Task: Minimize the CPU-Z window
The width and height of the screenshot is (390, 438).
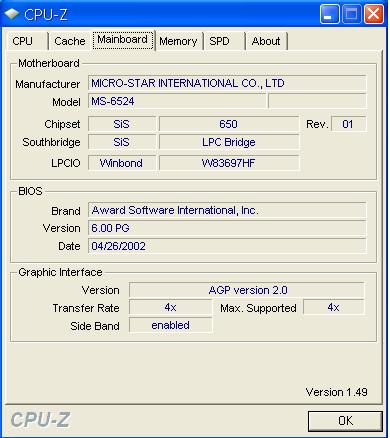Action: 329,14
